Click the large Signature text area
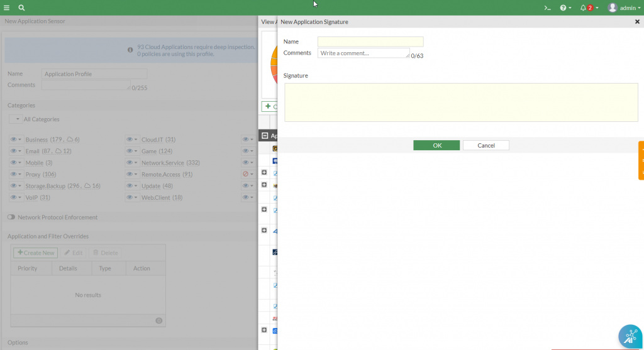 [x=461, y=102]
